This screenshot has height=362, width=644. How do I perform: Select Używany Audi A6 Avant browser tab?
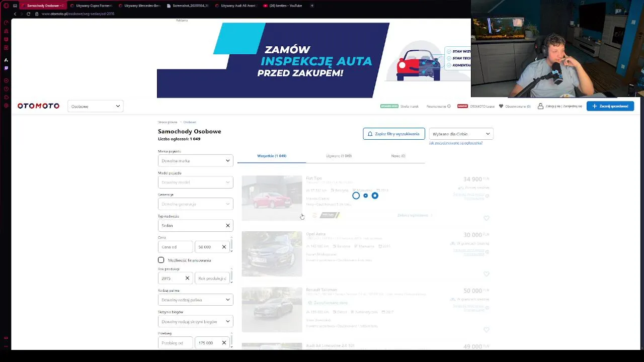tap(236, 6)
